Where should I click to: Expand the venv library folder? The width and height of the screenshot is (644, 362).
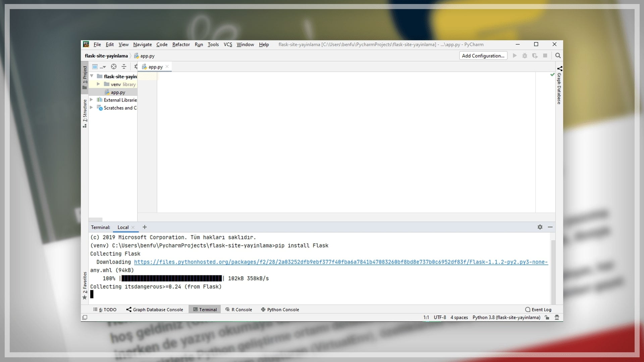(x=98, y=84)
